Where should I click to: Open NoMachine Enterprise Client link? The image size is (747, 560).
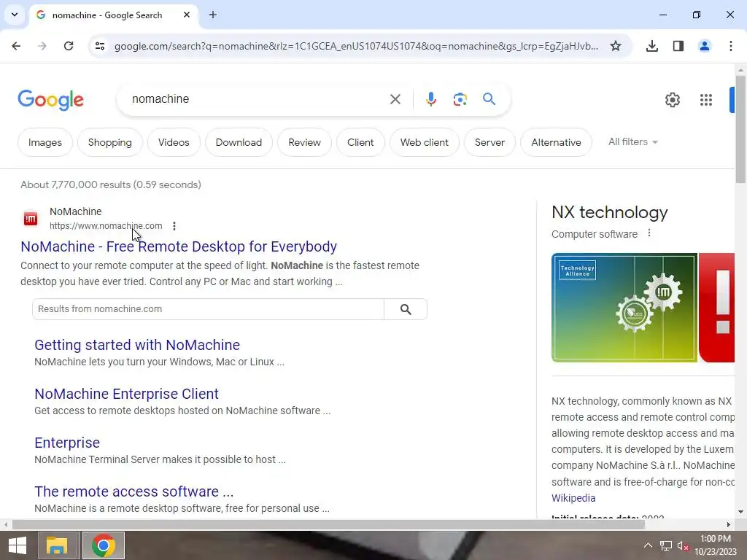[x=126, y=394]
